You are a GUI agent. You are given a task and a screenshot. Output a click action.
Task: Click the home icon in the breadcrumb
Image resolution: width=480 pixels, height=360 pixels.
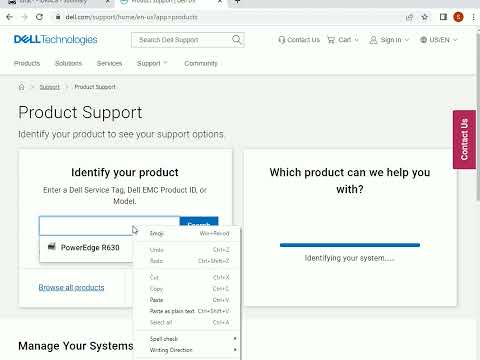coord(22,87)
